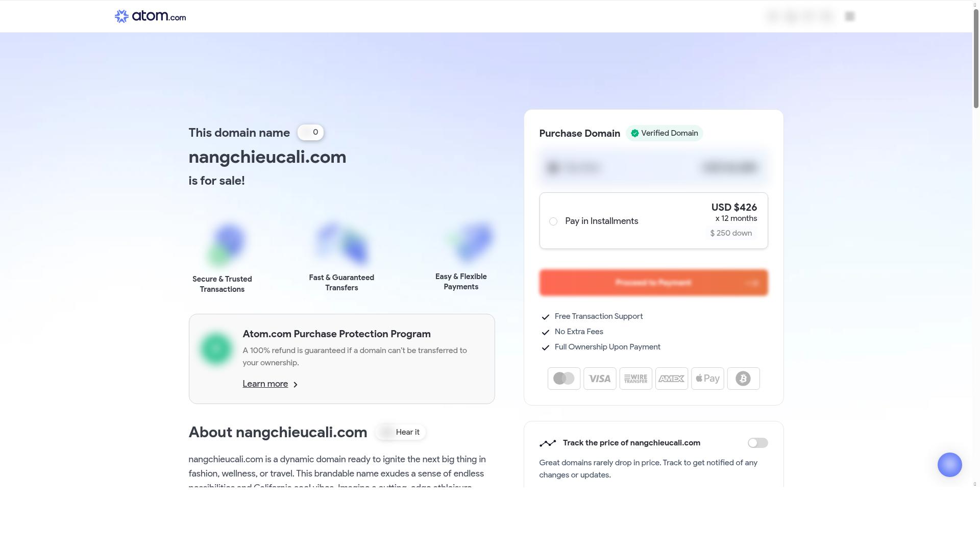
Task: Click the Bitcoin payment icon
Action: point(743,379)
